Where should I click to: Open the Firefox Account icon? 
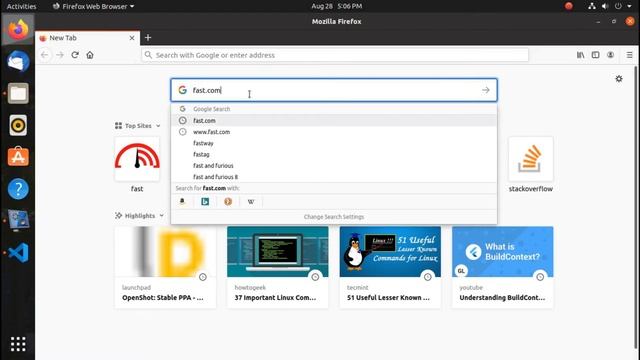click(611, 55)
